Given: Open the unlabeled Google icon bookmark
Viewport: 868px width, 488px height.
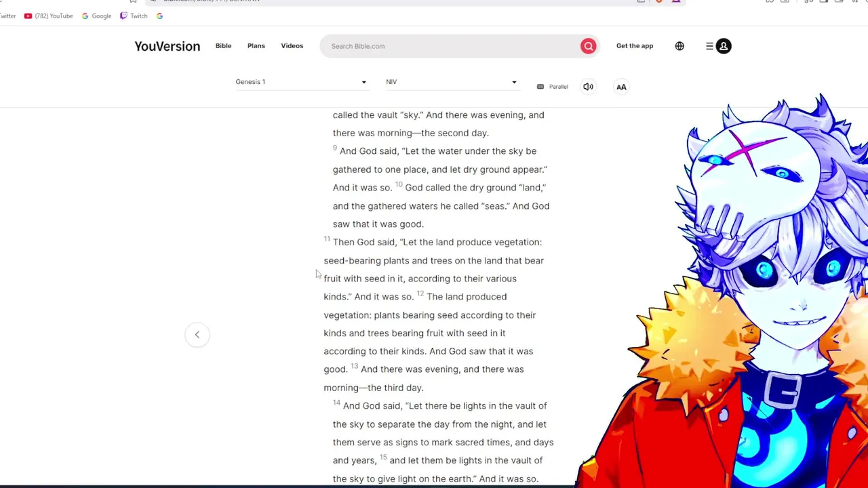Looking at the screenshot, I should coord(159,16).
